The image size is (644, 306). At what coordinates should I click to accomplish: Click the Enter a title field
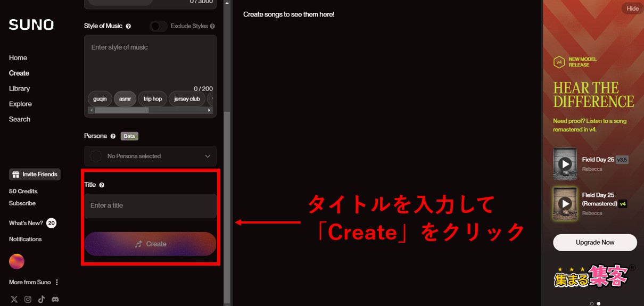pos(150,205)
